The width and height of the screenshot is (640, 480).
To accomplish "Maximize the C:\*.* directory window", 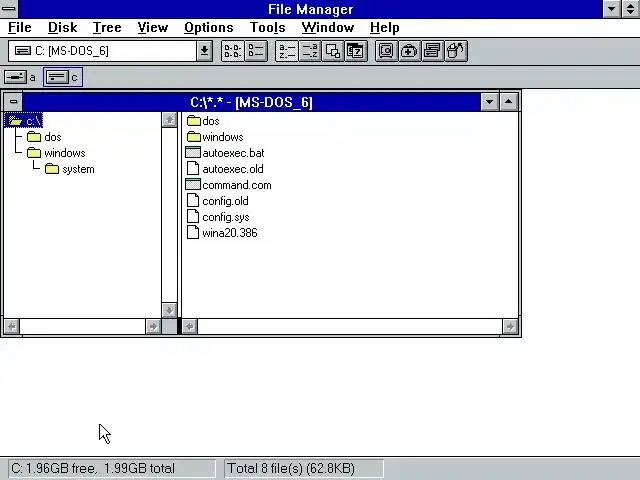I will tap(509, 102).
